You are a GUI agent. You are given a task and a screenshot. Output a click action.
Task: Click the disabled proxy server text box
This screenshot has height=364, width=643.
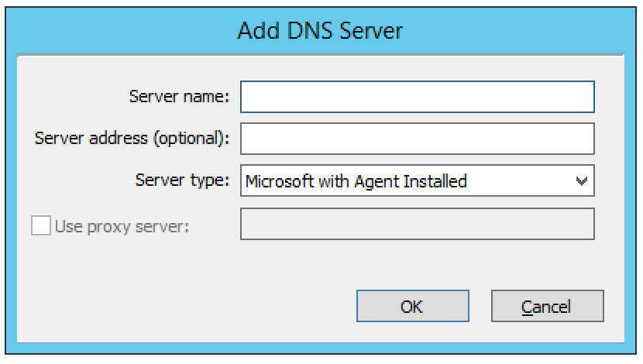coord(417,224)
